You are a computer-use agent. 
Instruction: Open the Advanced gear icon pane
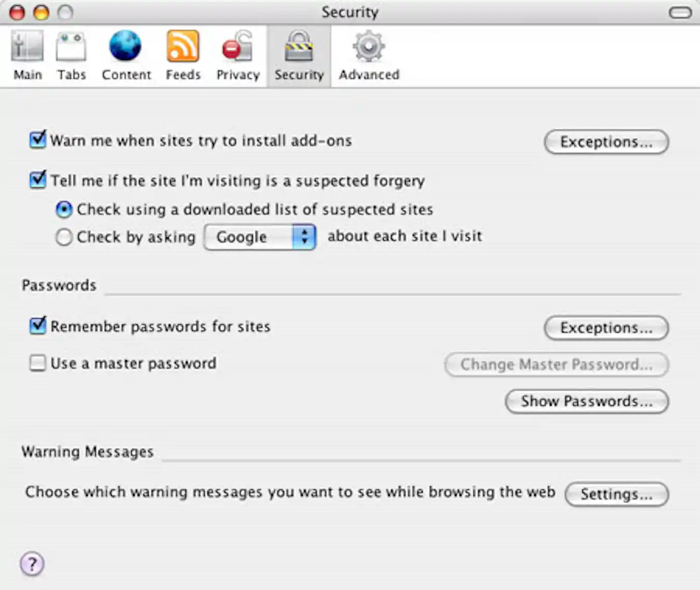point(369,47)
